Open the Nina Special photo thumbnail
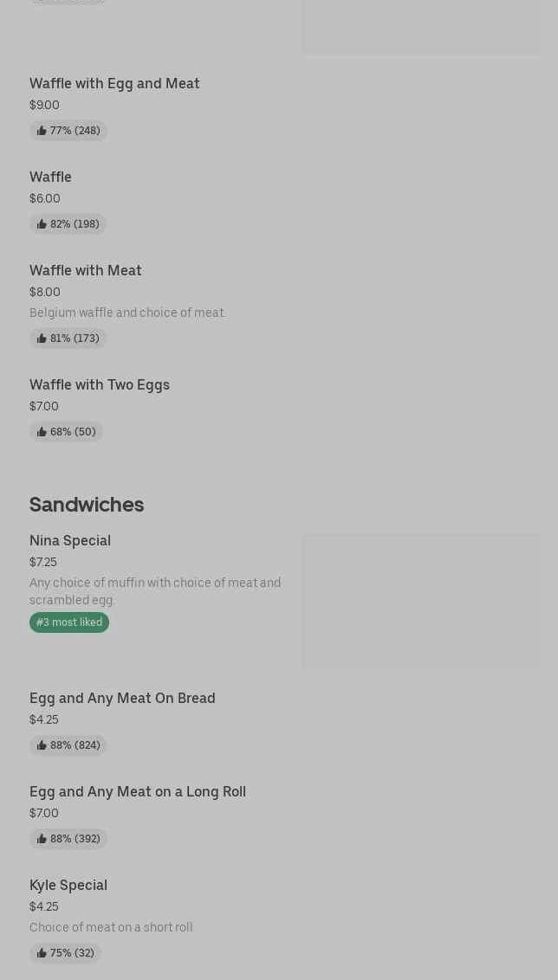 (421, 601)
